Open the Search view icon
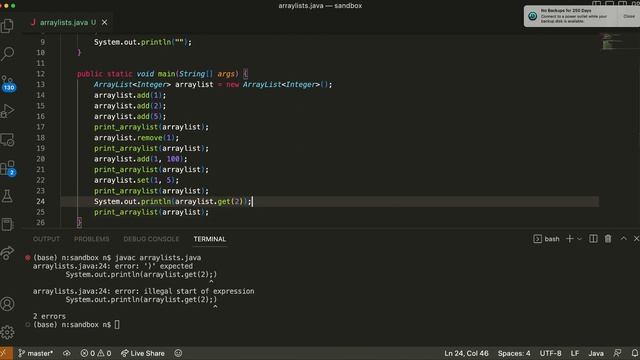This screenshot has width=640, height=360. [x=7, y=53]
